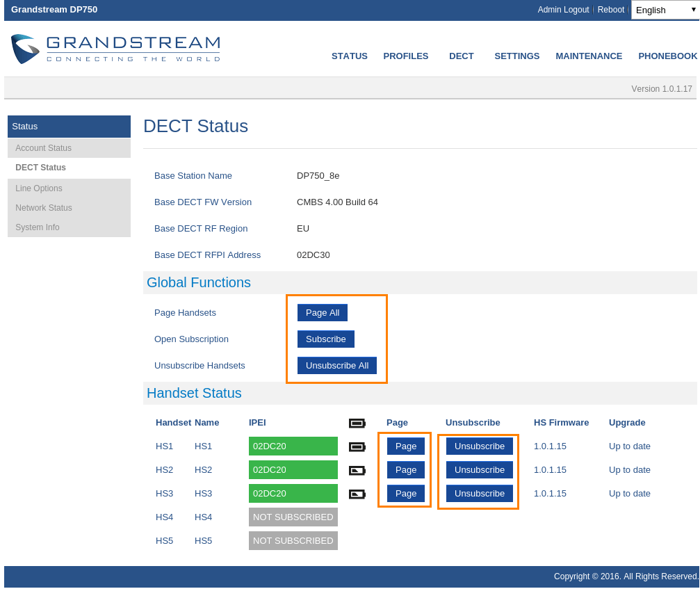This screenshot has height=589, width=700.
Task: Click the Page column header
Action: [x=398, y=422]
